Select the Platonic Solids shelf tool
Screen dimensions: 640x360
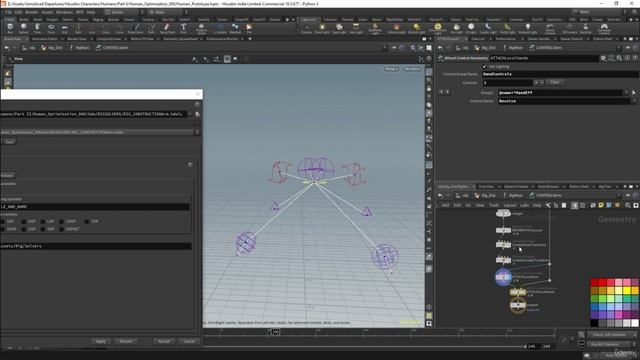202,28
